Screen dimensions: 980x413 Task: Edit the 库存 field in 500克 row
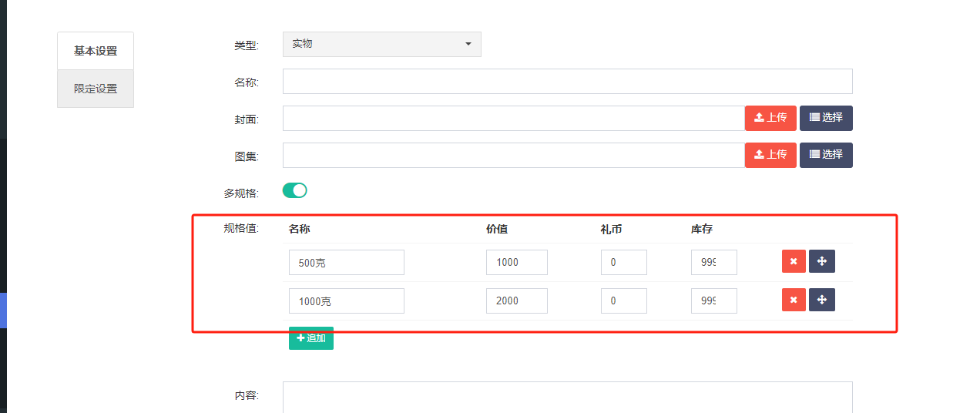tap(714, 262)
